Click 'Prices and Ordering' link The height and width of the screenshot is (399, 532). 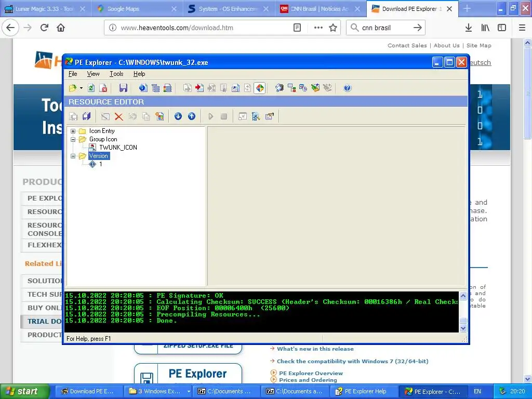(x=308, y=380)
